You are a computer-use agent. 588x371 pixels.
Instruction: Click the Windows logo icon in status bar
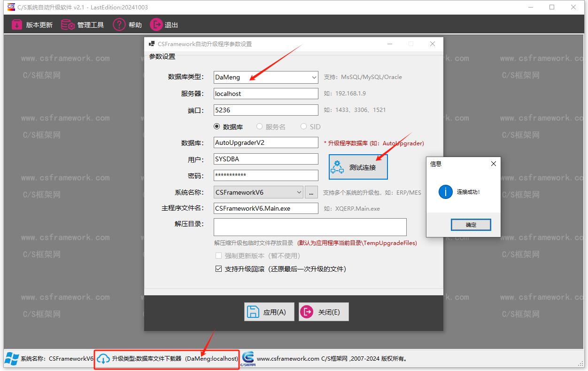coord(12,359)
